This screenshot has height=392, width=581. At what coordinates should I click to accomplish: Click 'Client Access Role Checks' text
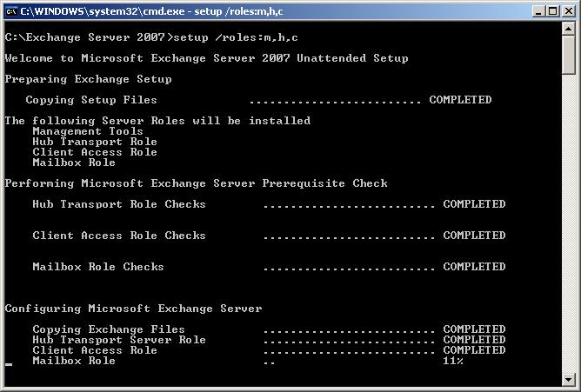pos(119,236)
